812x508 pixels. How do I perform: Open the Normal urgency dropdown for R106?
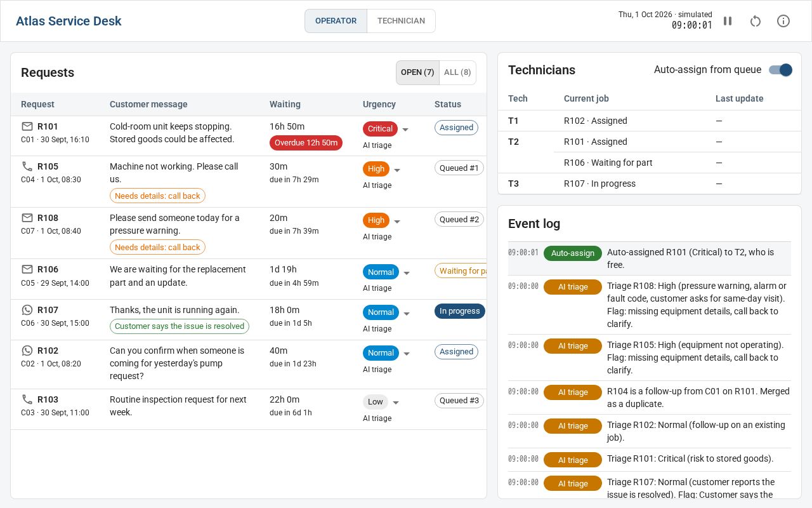click(x=387, y=272)
